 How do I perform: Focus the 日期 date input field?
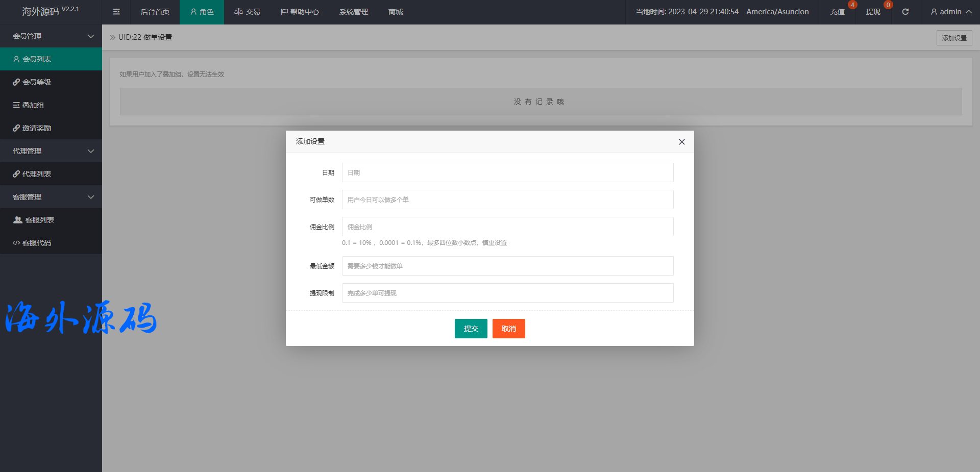pyautogui.click(x=507, y=172)
